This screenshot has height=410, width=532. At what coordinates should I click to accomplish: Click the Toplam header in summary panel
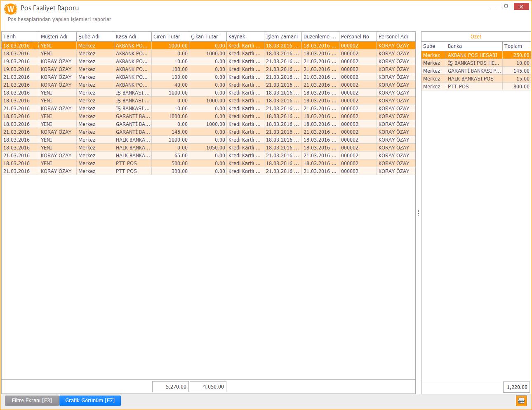516,46
